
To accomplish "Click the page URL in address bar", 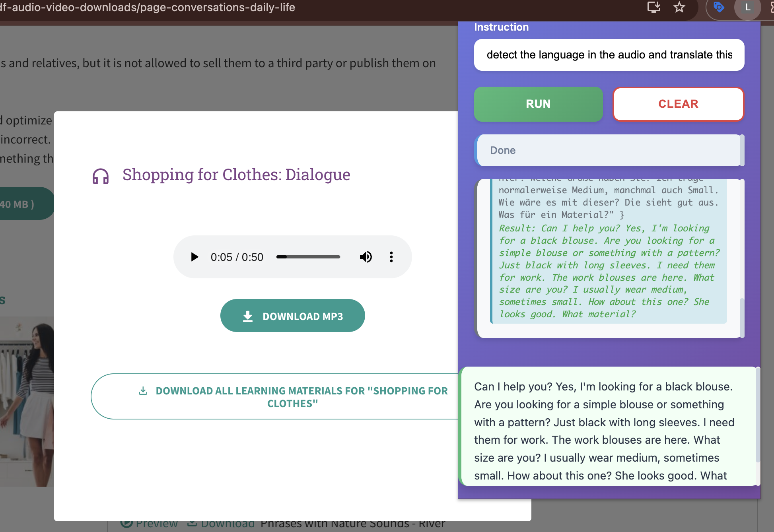I will (x=148, y=7).
